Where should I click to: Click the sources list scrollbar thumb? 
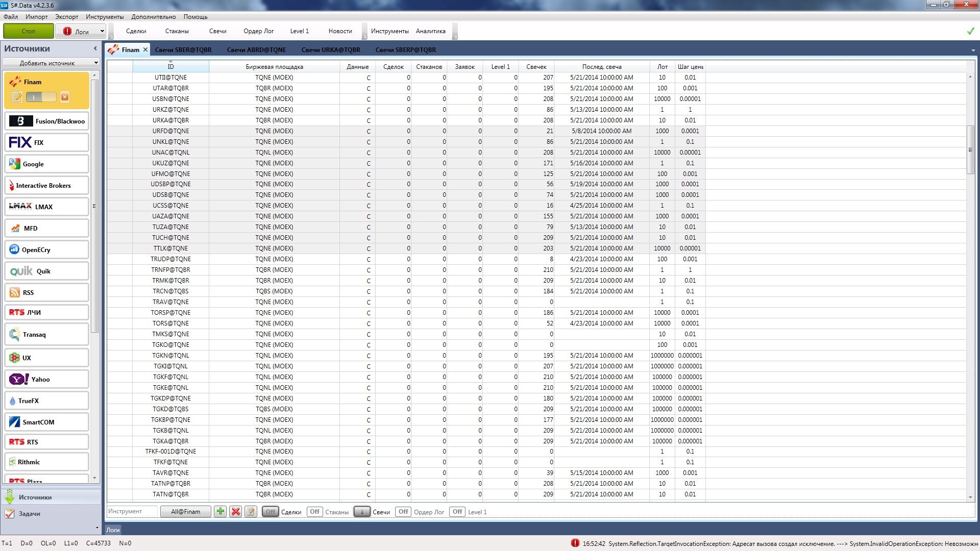94,206
